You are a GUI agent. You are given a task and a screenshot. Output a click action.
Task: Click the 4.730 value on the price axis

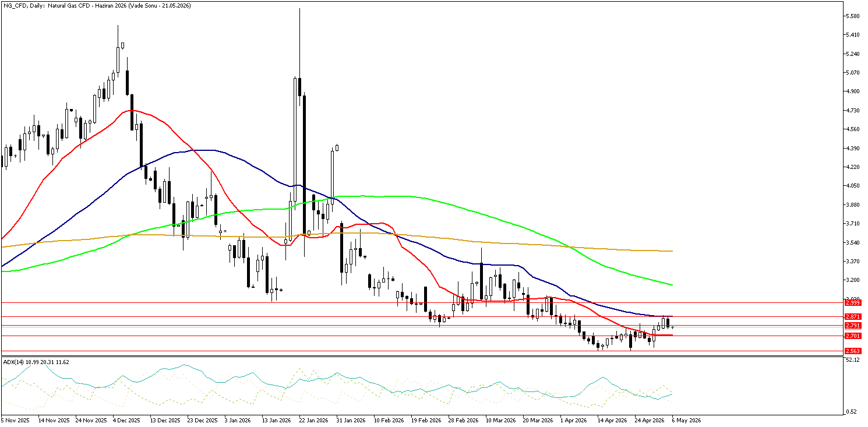[x=854, y=111]
